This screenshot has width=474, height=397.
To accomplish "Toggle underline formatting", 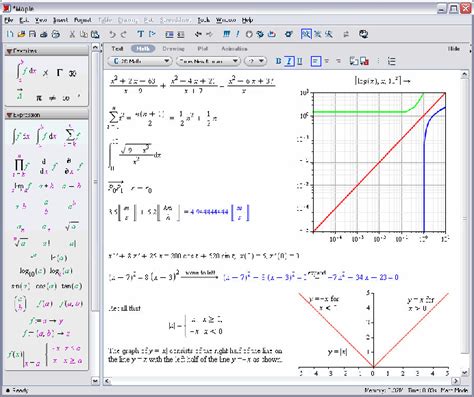I will [300, 61].
